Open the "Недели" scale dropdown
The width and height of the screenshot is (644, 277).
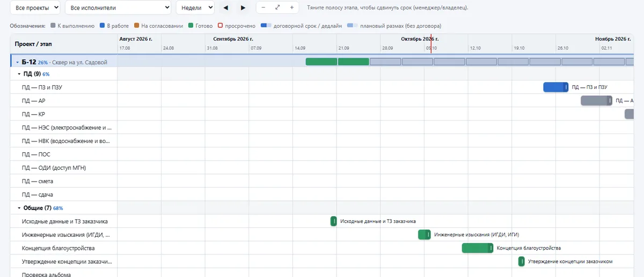195,8
